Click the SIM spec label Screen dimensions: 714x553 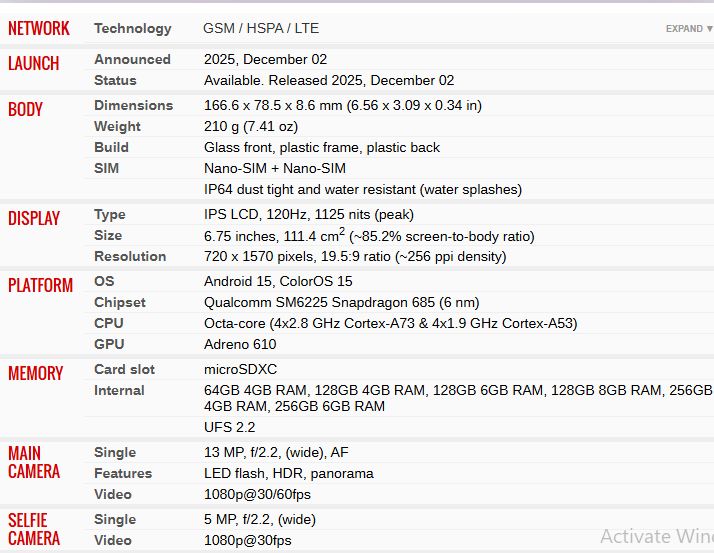point(106,168)
